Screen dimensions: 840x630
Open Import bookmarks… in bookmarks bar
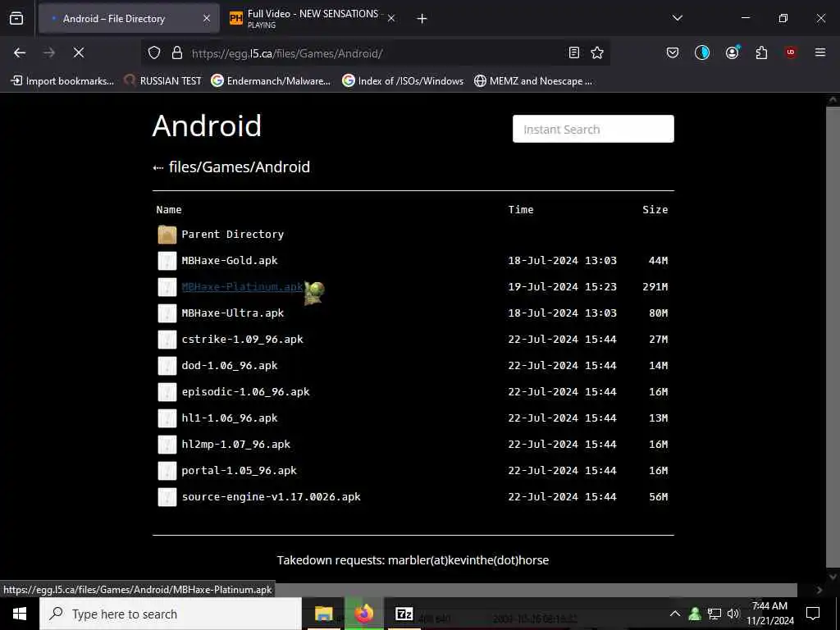(62, 81)
